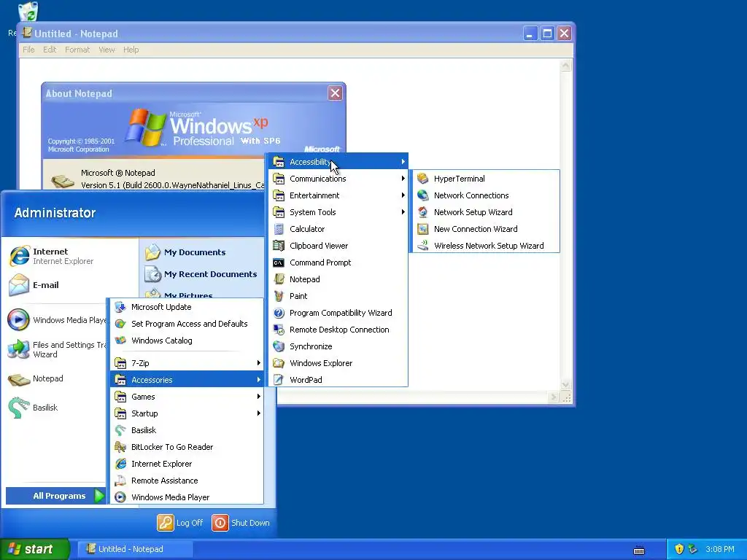Click the Start button

click(x=35, y=549)
